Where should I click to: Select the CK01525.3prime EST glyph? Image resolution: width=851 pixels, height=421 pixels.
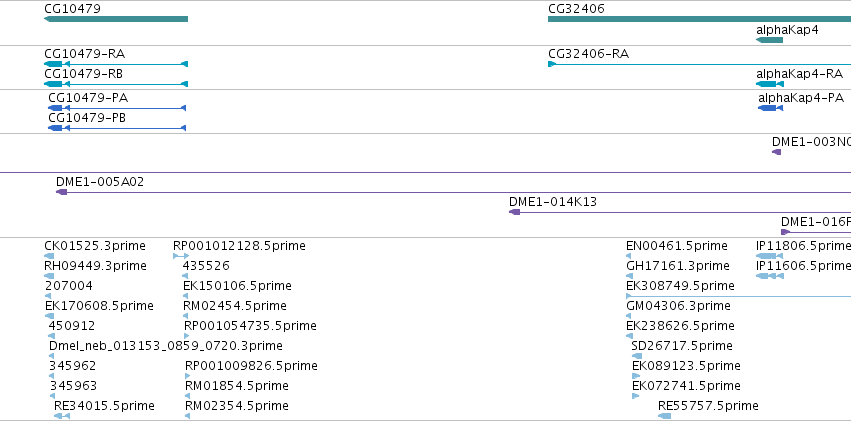coord(49,256)
